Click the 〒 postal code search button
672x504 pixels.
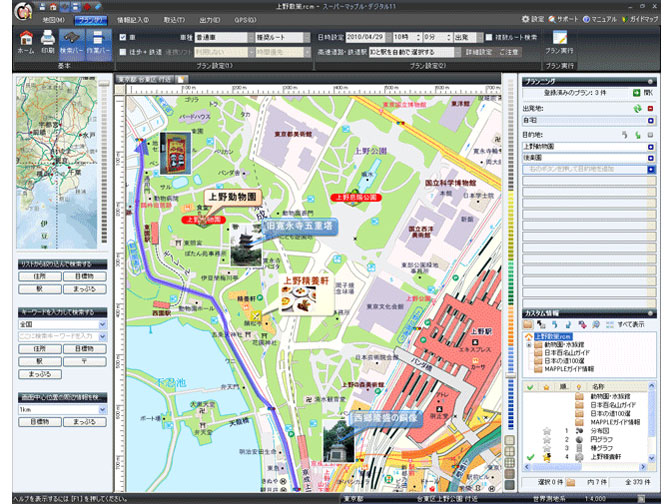(x=85, y=361)
